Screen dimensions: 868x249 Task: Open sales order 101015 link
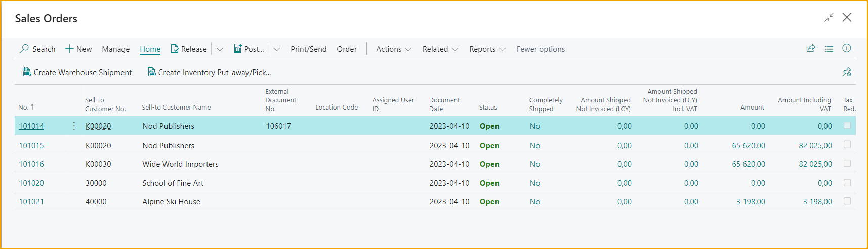[31, 146]
